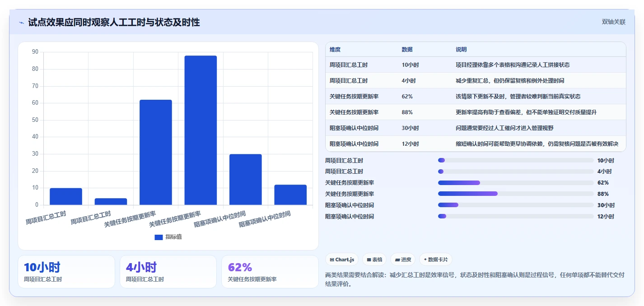Viewport: 644px width, 306px height.
Task: Click the 双轴关联 label in header
Action: pos(614,22)
